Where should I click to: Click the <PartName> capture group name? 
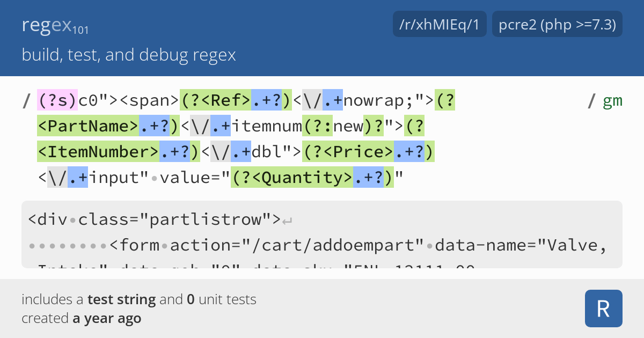pyautogui.click(x=89, y=126)
